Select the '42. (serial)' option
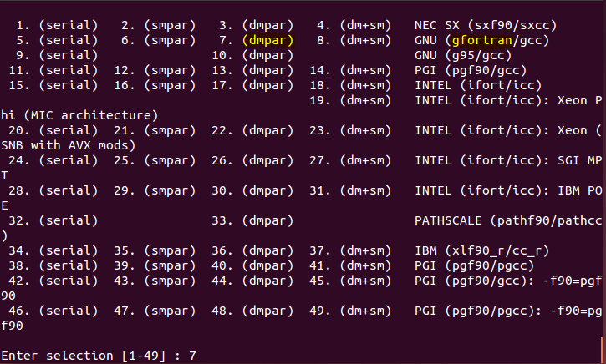 click(x=53, y=281)
